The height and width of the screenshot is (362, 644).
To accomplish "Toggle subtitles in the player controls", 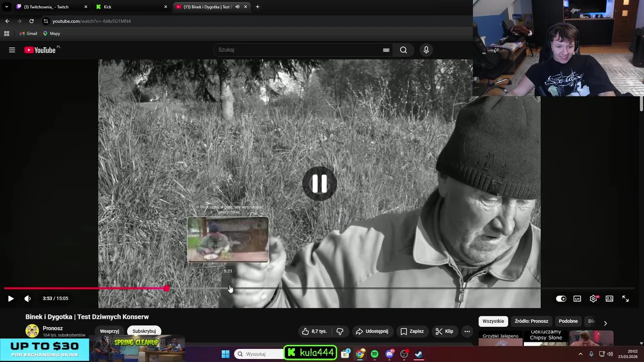I will 577,299.
